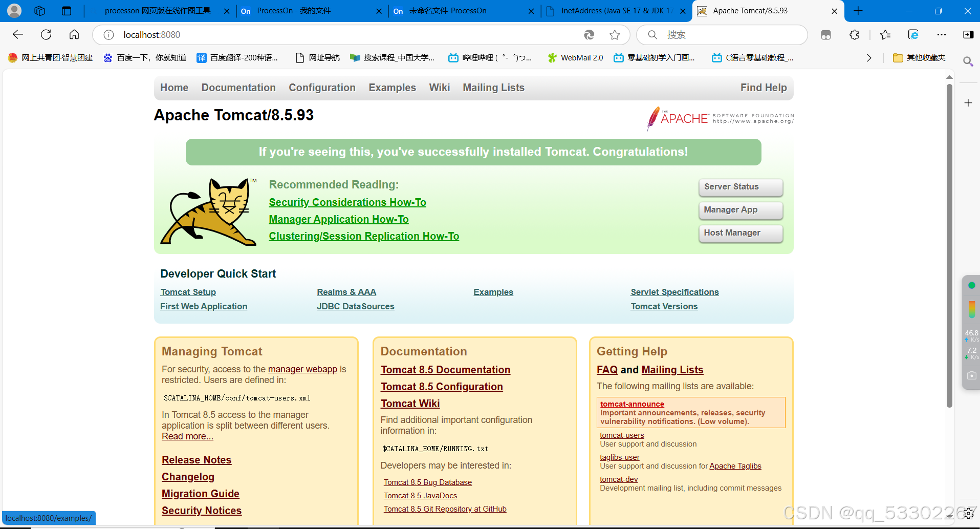The width and height of the screenshot is (980, 529).
Task: Open the Wiki navigation item
Action: (439, 88)
